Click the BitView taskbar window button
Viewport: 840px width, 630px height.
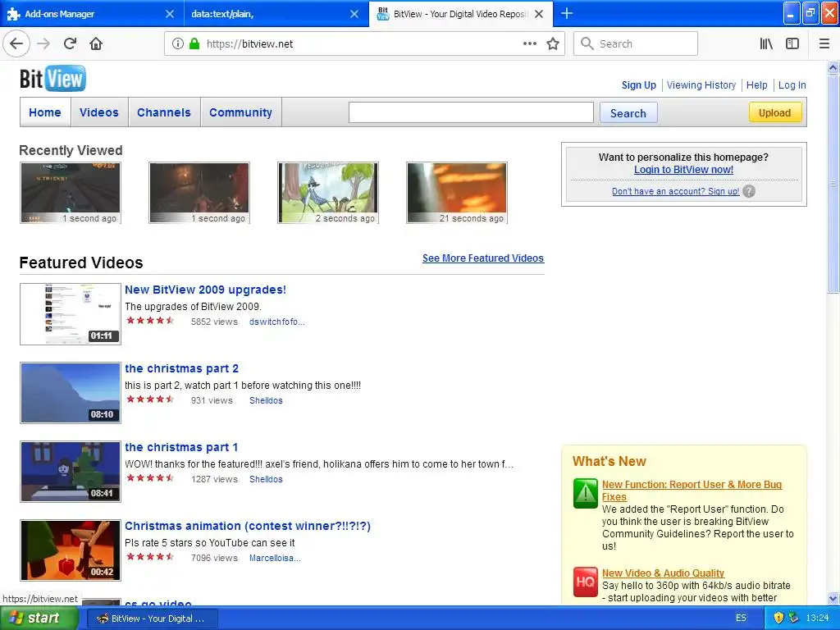point(152,619)
